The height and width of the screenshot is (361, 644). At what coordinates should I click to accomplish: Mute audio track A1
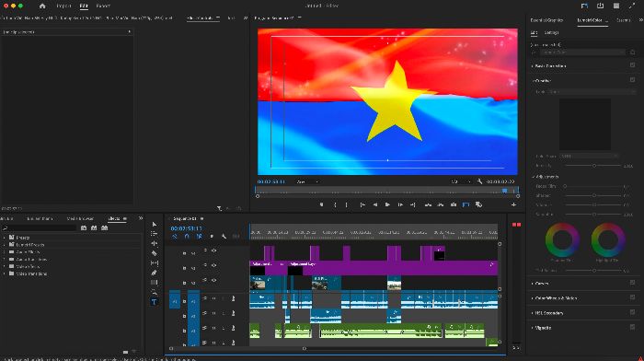tap(213, 298)
